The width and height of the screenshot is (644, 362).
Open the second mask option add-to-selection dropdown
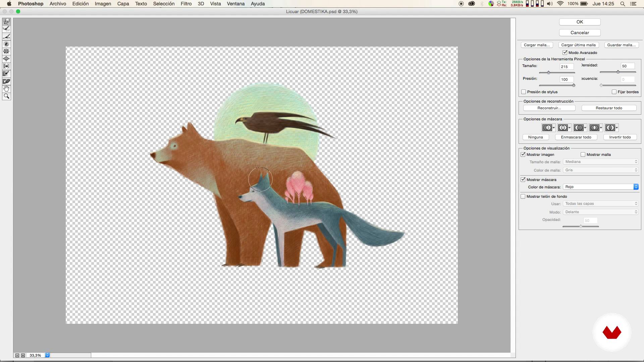pyautogui.click(x=564, y=128)
